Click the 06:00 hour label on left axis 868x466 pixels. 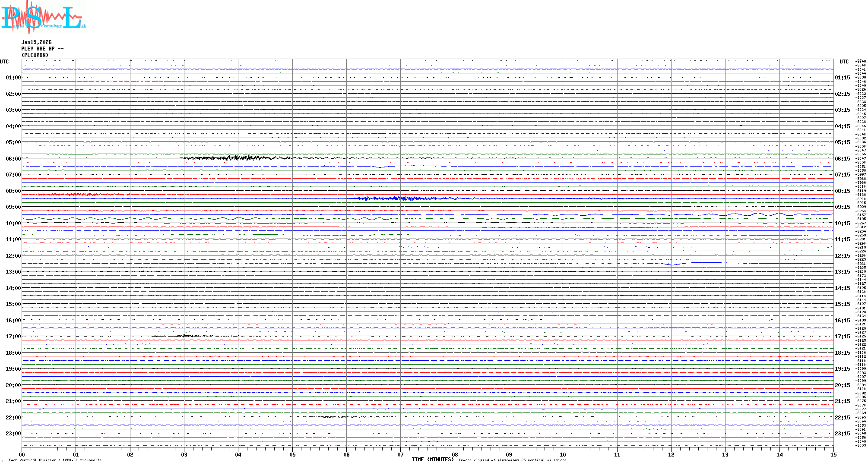tap(13, 159)
